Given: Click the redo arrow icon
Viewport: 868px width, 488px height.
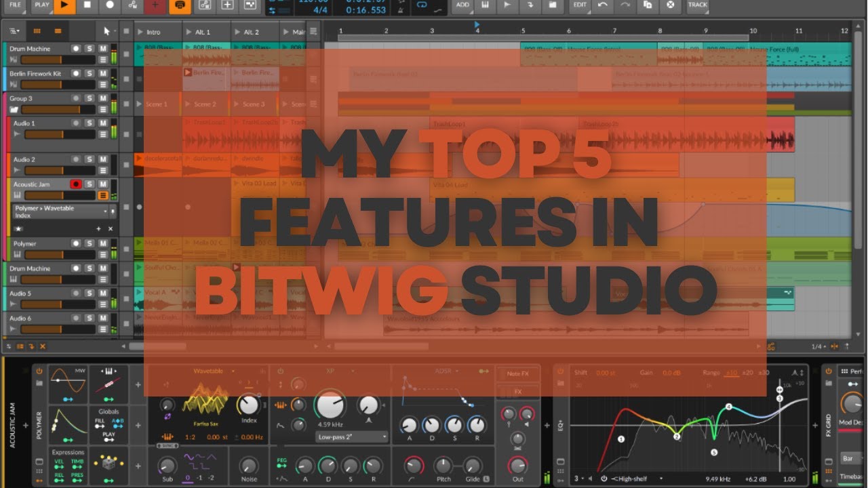Looking at the screenshot, I should 625,5.
